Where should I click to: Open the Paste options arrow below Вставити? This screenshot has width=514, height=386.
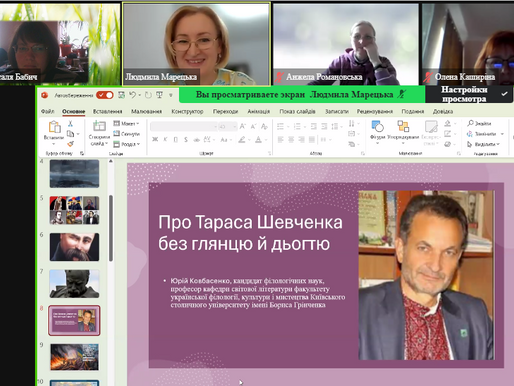pos(54,144)
